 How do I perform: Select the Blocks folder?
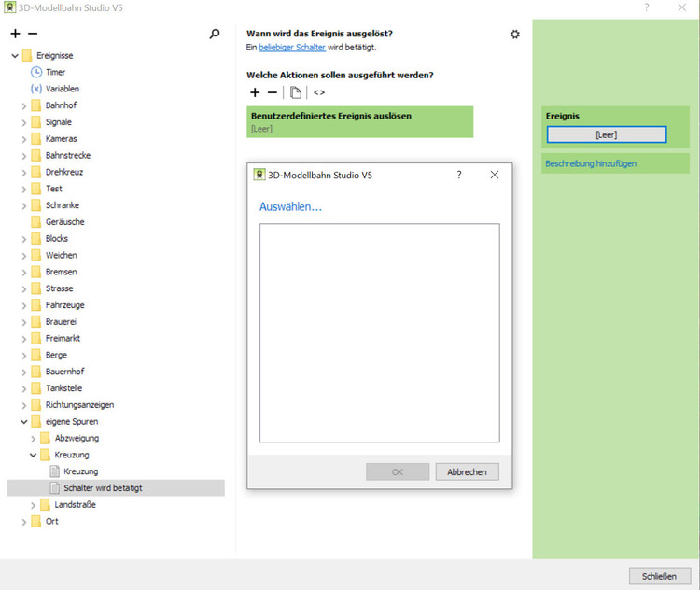pos(57,238)
